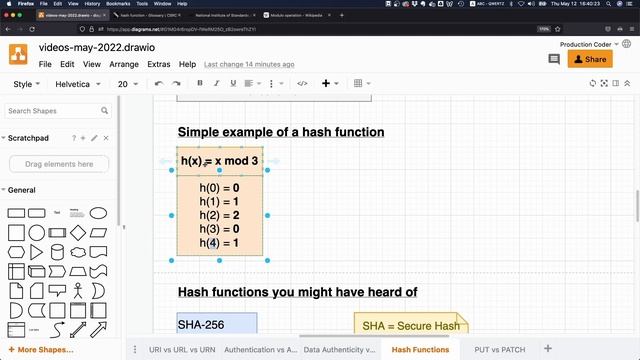640x360 pixels.
Task: Select the tape wave shape
Action: (98, 271)
